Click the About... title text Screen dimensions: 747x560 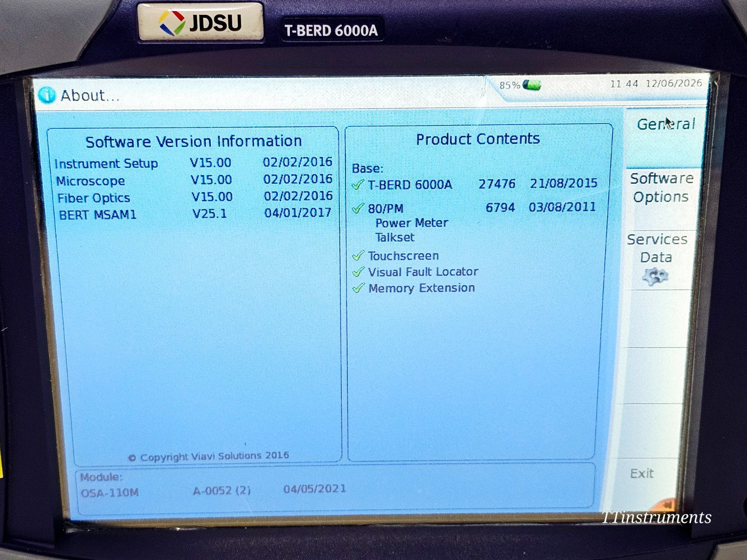point(90,96)
